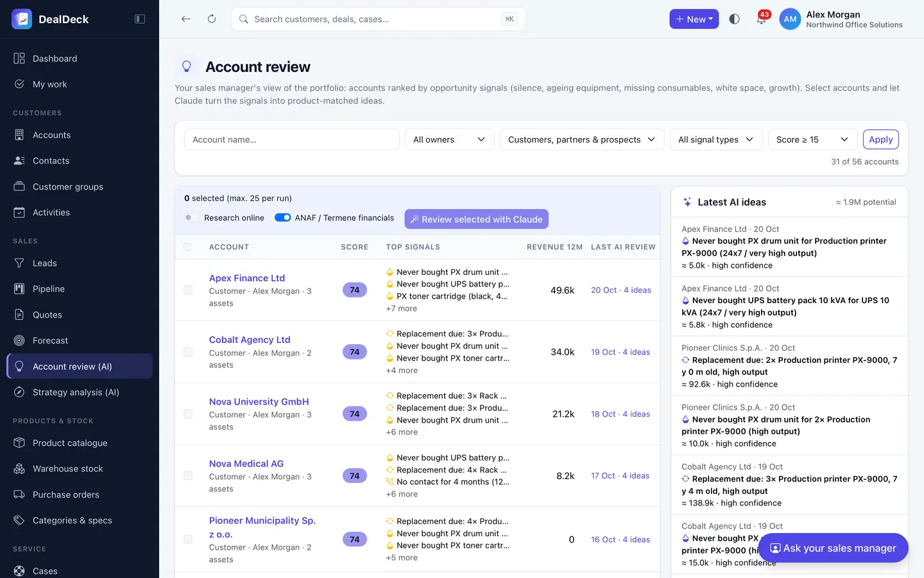Open Categories & specs
This screenshot has width=924, height=578.
80,520
